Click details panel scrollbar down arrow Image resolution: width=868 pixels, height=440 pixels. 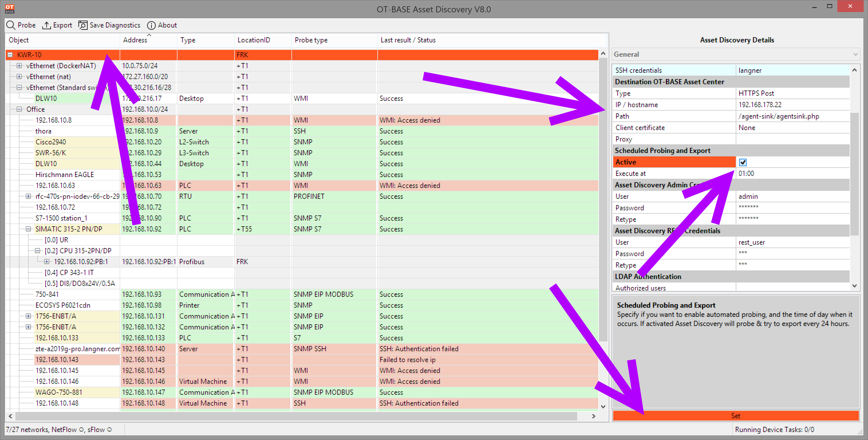click(855, 286)
